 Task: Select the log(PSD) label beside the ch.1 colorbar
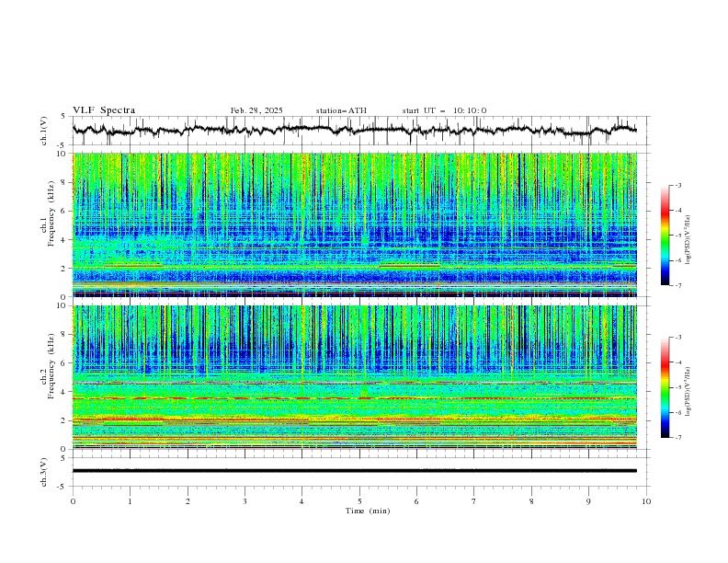point(688,240)
